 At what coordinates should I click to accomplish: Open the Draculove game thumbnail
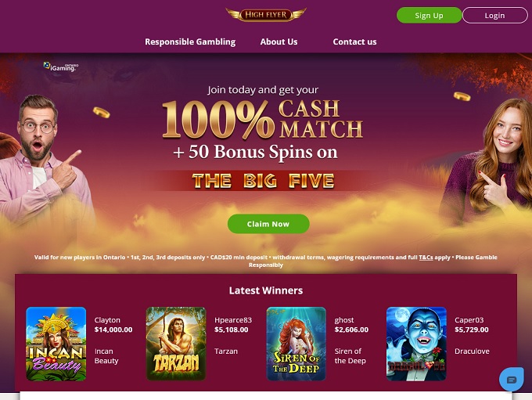point(416,344)
